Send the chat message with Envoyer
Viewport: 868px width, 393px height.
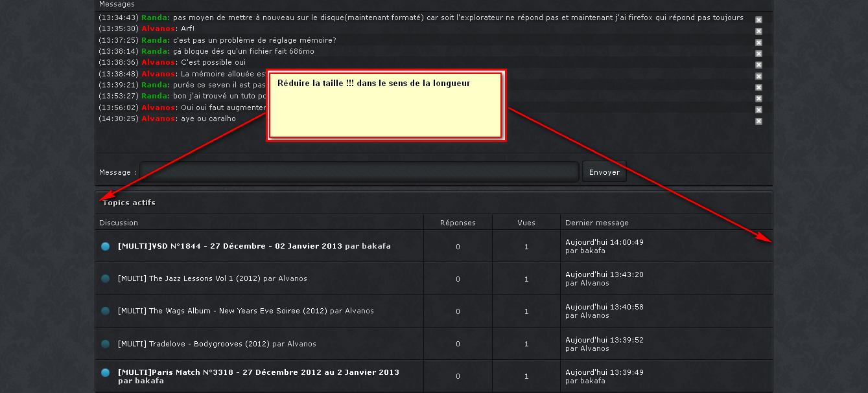(604, 172)
